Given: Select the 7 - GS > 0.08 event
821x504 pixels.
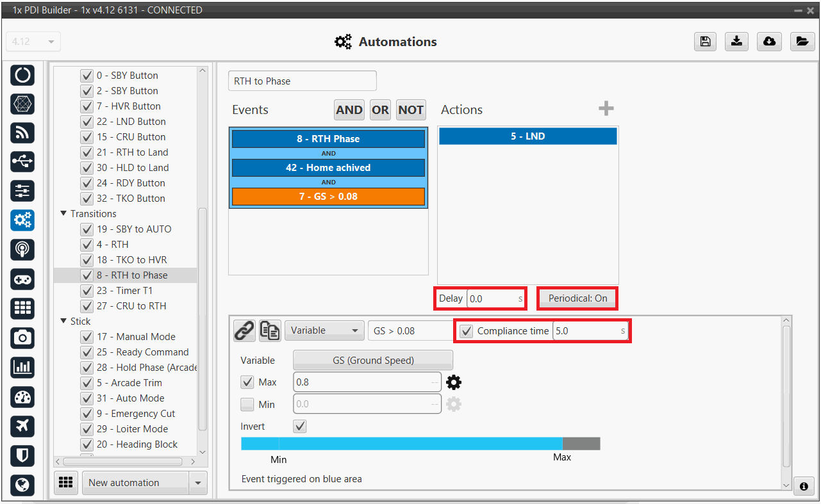Looking at the screenshot, I should pos(328,197).
